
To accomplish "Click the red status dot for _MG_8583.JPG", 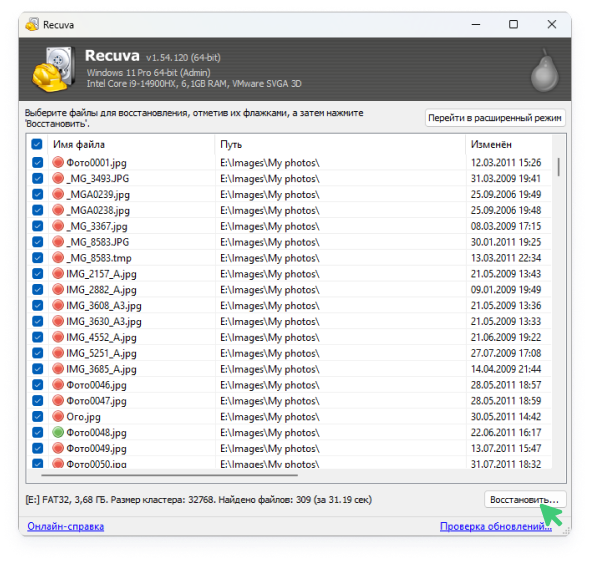I will [x=58, y=242].
